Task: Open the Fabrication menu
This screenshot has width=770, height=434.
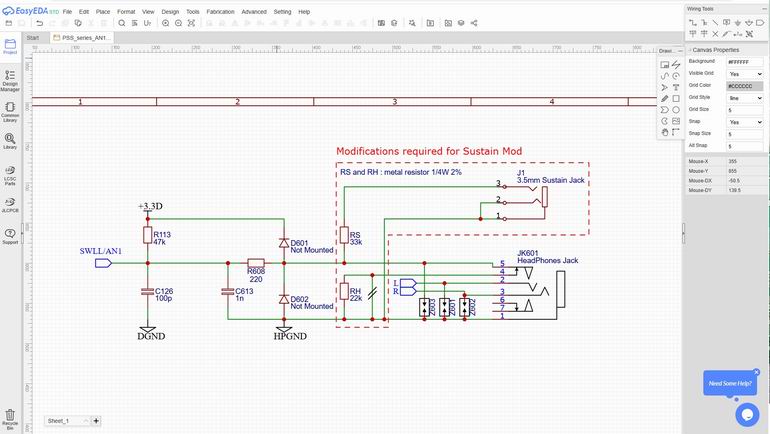Action: (220, 12)
